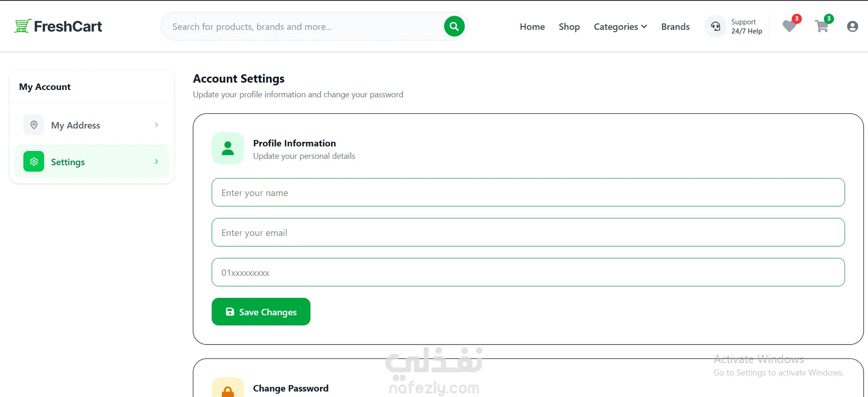Open the Shop menu item
Image resolution: width=868 pixels, height=397 pixels.
coord(569,27)
